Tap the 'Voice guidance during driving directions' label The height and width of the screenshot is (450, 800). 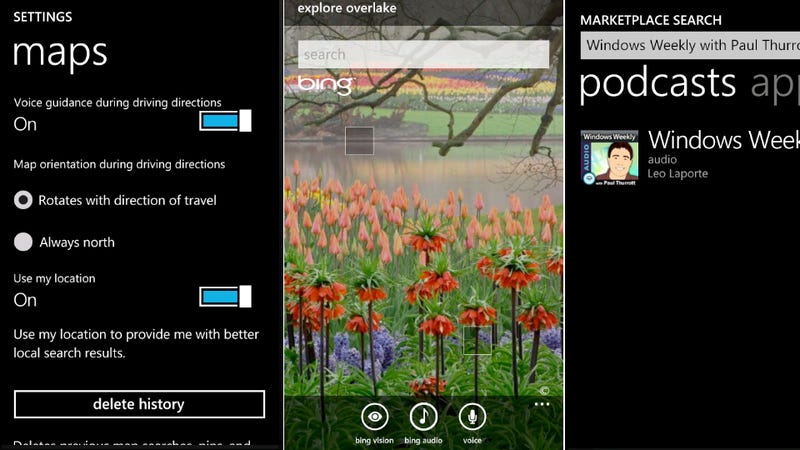[x=117, y=103]
